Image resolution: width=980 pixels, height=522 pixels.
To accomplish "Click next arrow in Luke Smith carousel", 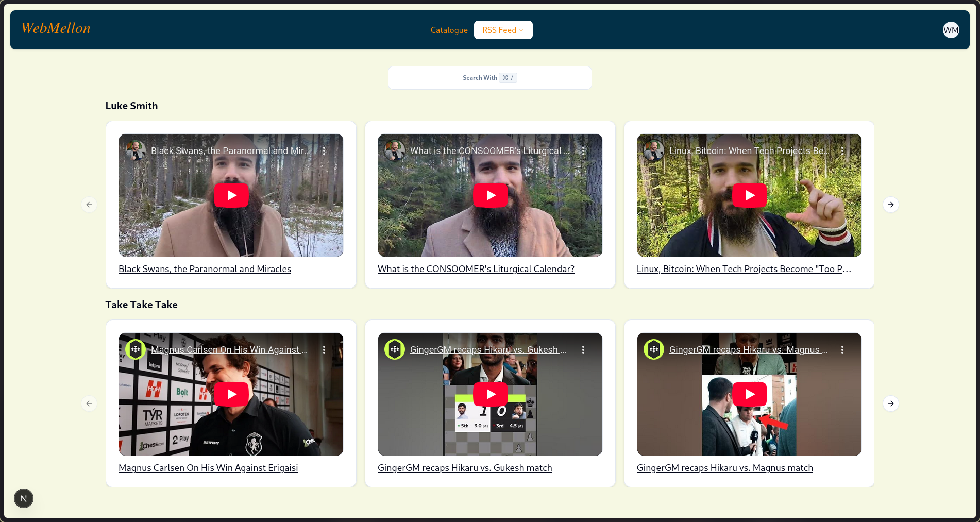I will [891, 205].
